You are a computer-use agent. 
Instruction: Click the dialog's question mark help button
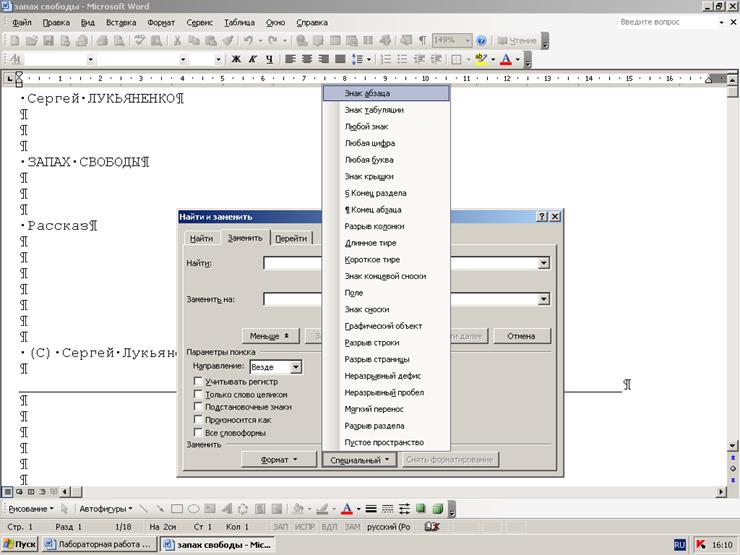point(541,216)
